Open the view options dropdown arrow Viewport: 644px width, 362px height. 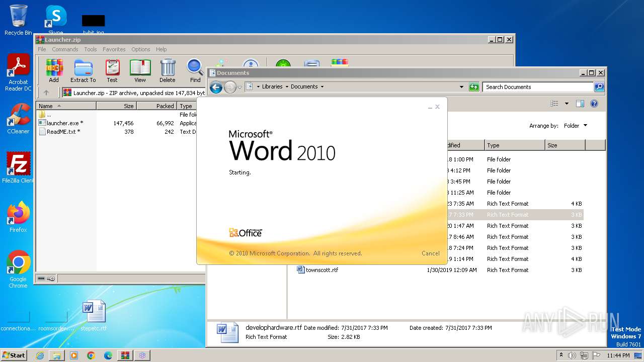point(567,104)
